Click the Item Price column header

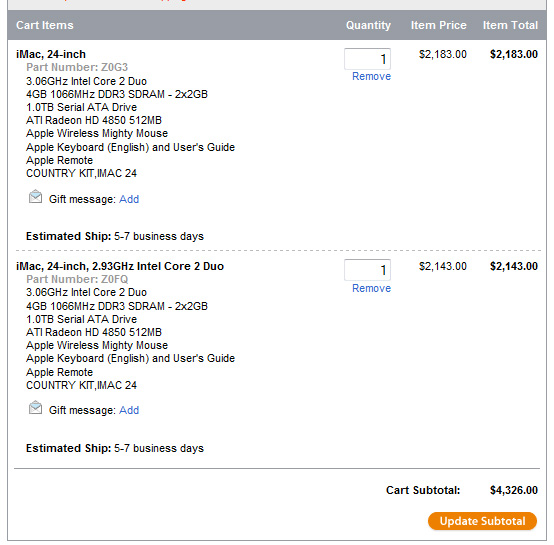(438, 25)
